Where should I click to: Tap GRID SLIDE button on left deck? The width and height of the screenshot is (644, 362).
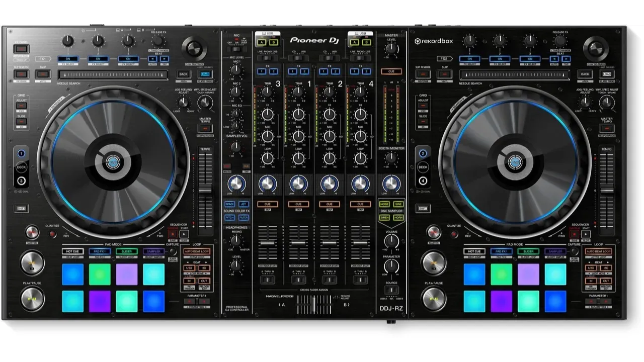21,122
